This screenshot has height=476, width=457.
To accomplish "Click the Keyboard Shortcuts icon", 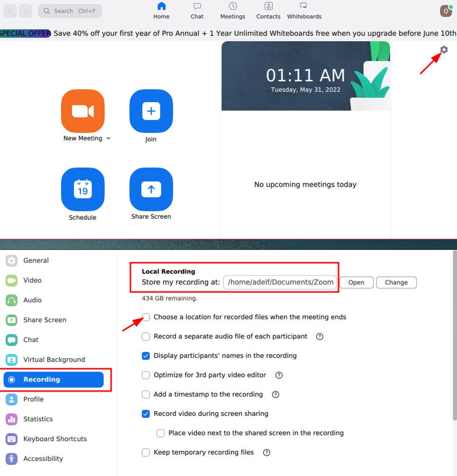I will point(11,439).
